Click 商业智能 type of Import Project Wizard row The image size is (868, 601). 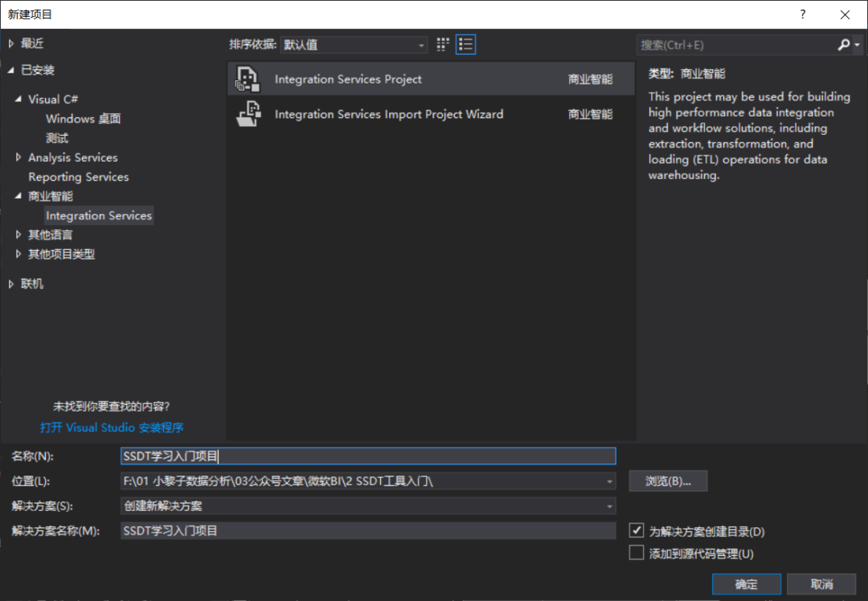coord(590,114)
